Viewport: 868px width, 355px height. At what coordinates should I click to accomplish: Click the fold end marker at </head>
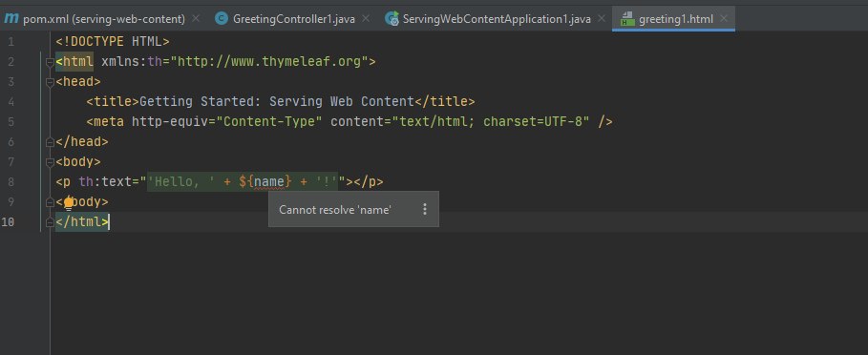tap(50, 142)
